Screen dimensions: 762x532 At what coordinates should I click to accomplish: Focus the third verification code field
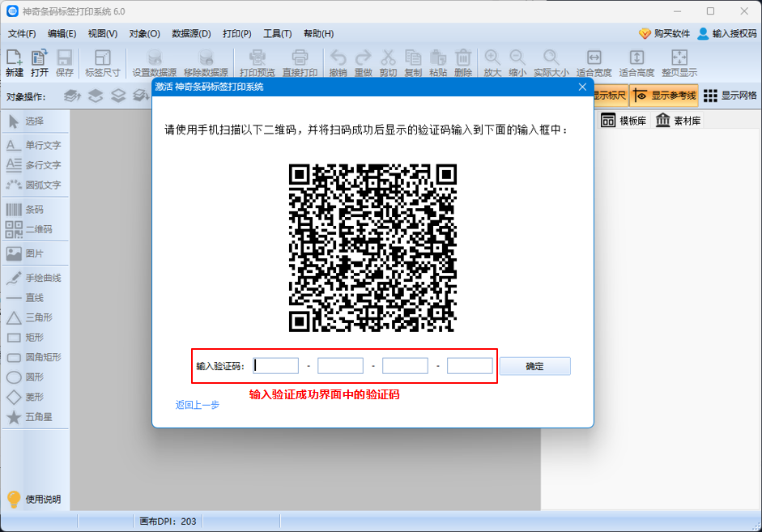405,366
